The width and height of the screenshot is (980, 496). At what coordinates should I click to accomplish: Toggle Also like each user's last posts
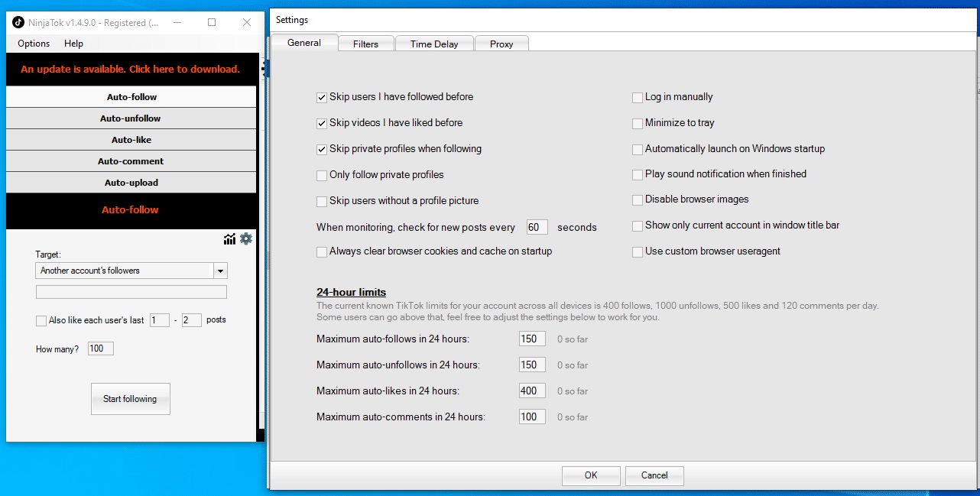41,321
